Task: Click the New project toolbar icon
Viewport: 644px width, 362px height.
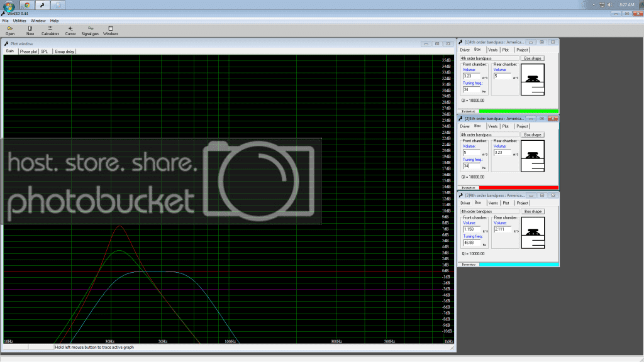Action: coord(30,31)
